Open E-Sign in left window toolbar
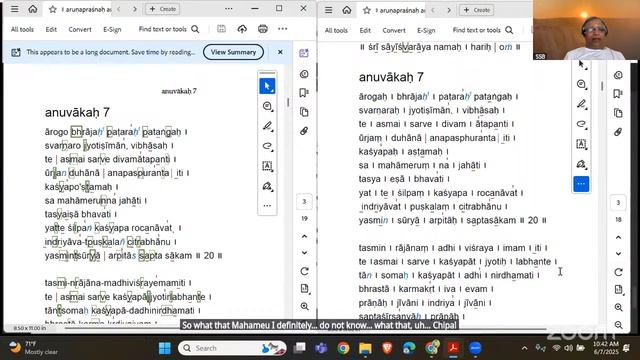640x360 pixels. pyautogui.click(x=112, y=29)
